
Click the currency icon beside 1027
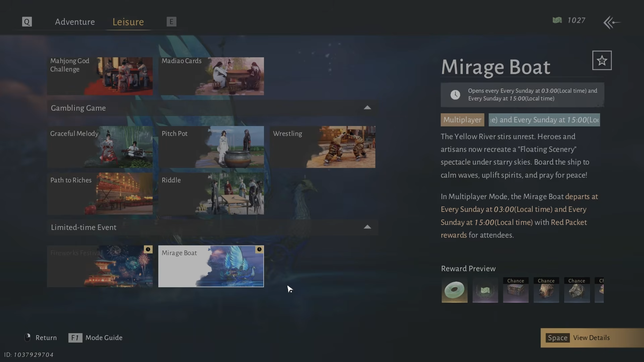click(x=557, y=20)
